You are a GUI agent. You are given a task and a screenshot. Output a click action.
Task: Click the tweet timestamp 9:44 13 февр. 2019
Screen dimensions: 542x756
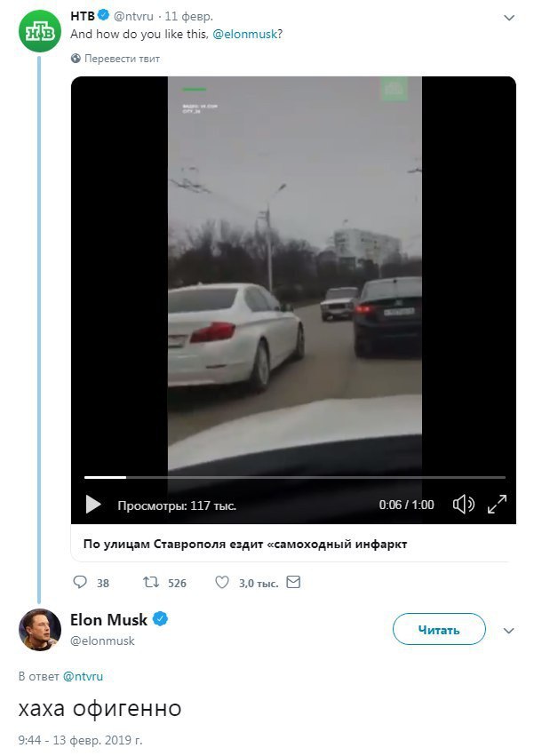point(80,739)
